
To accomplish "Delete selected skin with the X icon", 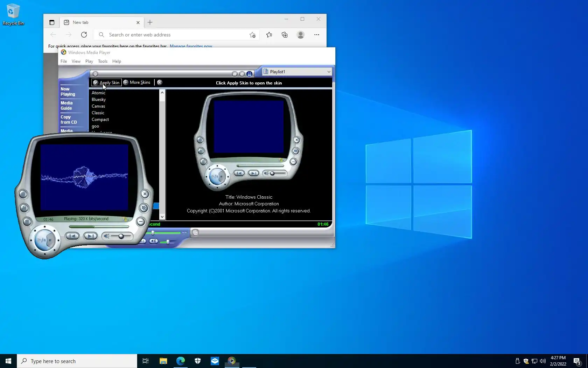I will (160, 82).
